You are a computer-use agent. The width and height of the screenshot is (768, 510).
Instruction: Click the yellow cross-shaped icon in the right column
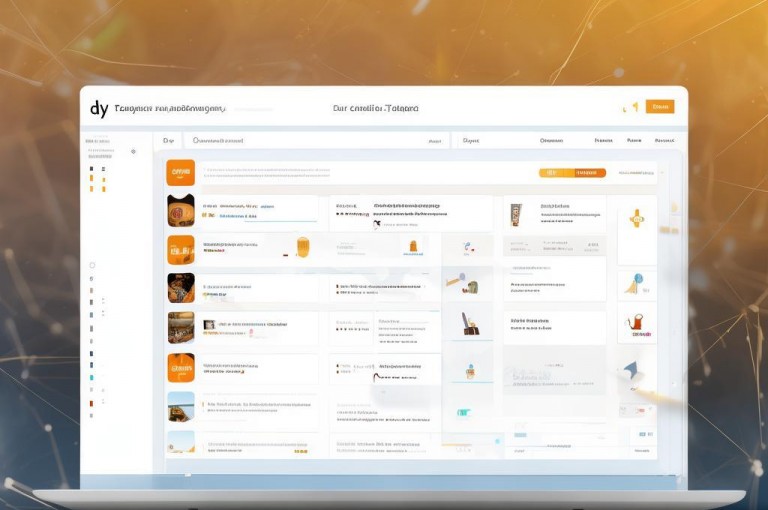click(637, 219)
